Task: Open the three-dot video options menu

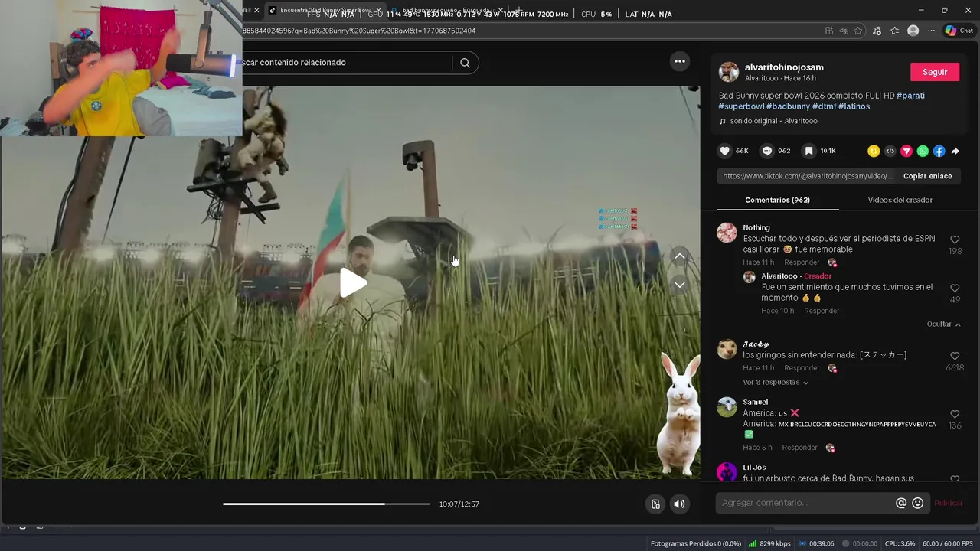Action: 679,61
